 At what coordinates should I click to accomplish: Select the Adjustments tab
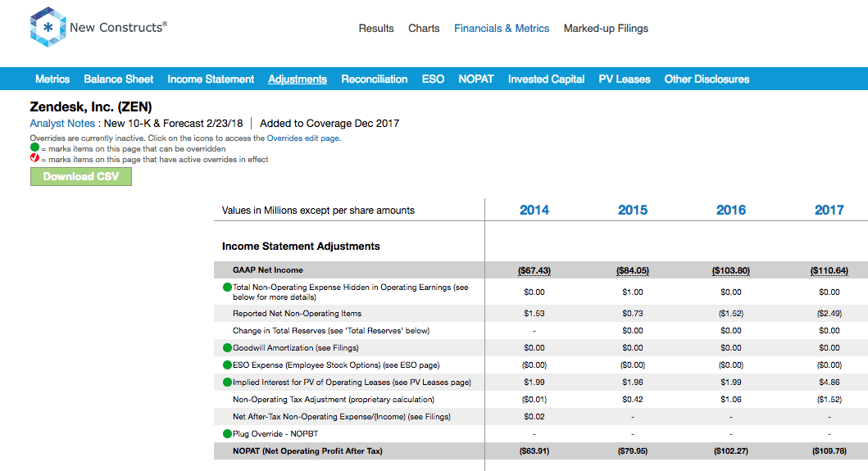(x=298, y=79)
